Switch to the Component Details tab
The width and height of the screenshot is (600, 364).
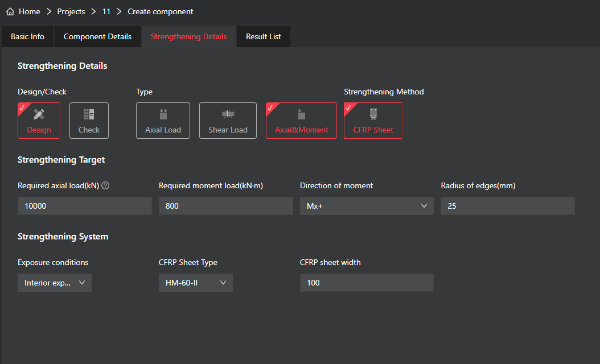coord(97,36)
